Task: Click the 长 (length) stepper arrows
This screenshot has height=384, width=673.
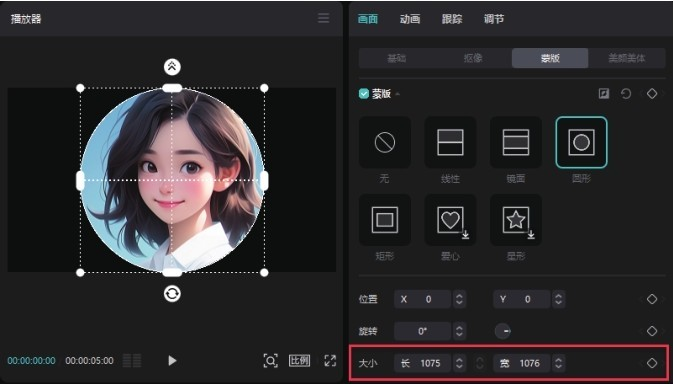Action: (459, 363)
